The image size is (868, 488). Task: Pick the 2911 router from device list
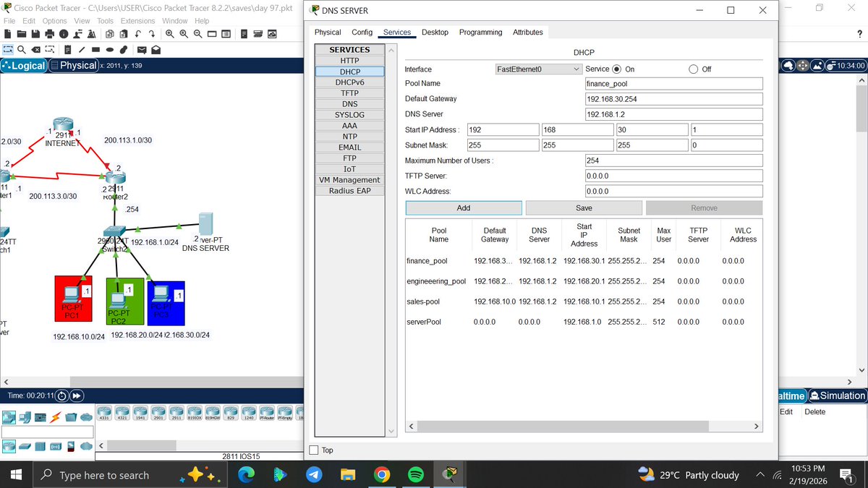176,412
